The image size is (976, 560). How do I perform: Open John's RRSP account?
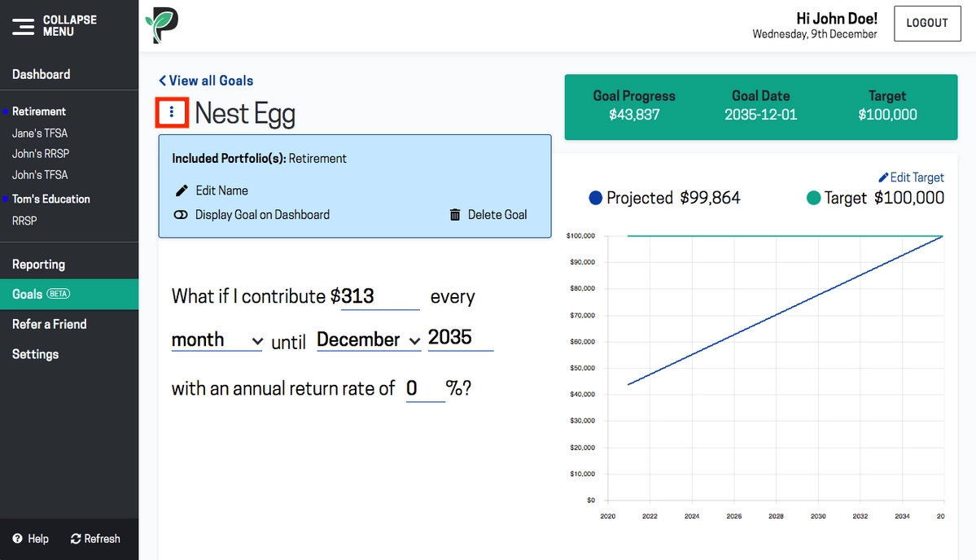(x=41, y=154)
